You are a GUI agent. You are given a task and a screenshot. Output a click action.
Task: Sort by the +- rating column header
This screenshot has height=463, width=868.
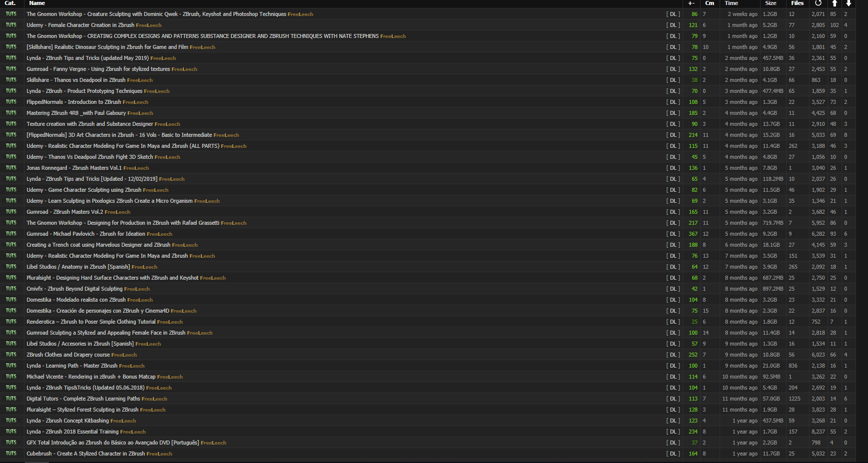(x=691, y=3)
